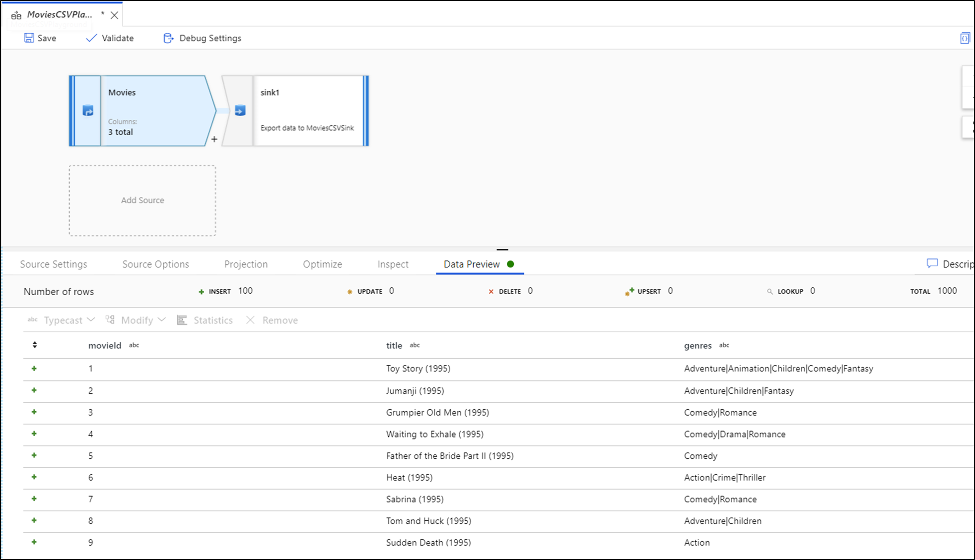This screenshot has width=975, height=560.
Task: Click the Debug Settings icon
Action: point(167,38)
